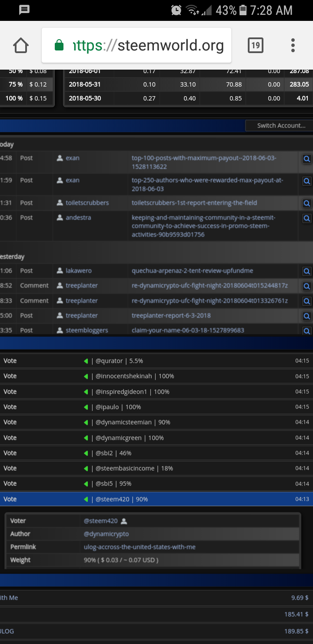The height and width of the screenshot is (644, 313).
Task: Tap the alarm clock icon in status bar
Action: [x=176, y=10]
